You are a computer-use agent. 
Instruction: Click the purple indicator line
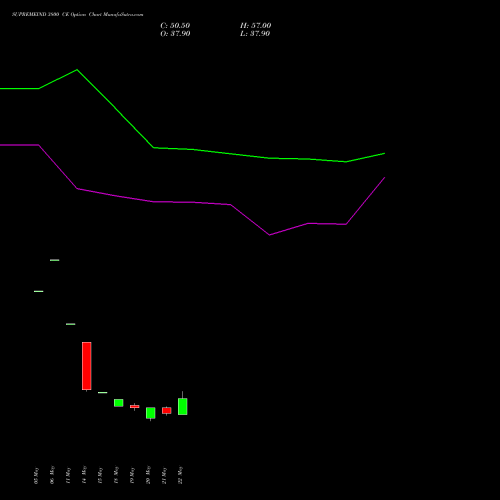192,202
